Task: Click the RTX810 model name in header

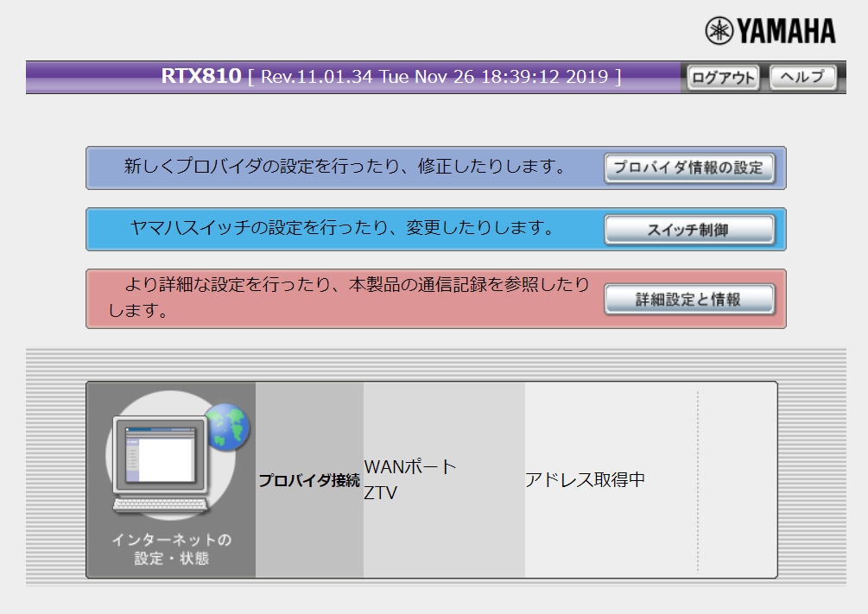Action: 201,76
